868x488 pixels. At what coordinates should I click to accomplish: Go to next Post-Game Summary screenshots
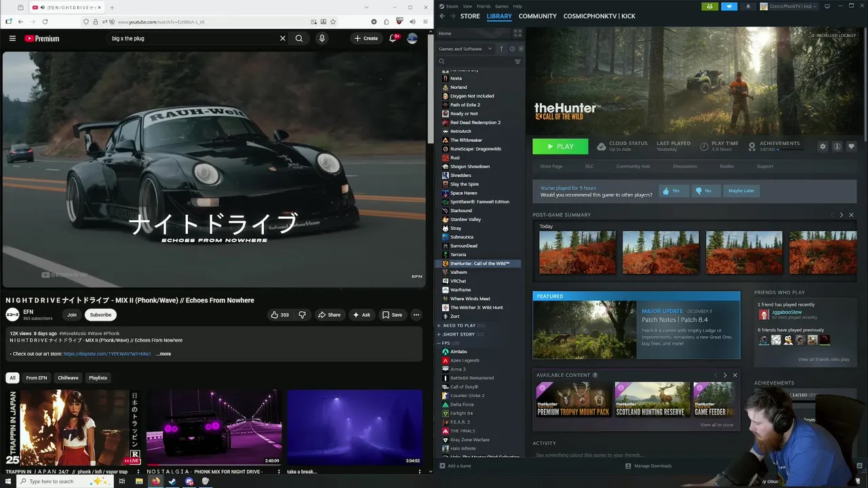pyautogui.click(x=842, y=215)
